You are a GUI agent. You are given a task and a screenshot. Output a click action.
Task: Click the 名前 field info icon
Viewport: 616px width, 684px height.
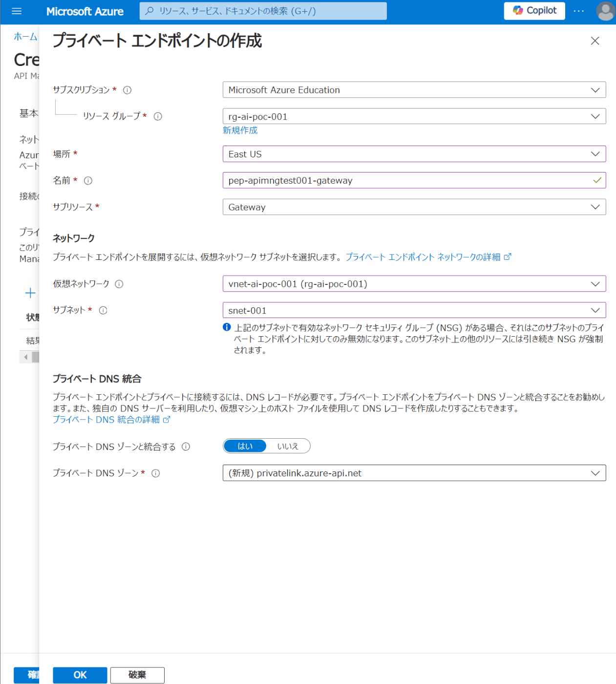coord(88,180)
